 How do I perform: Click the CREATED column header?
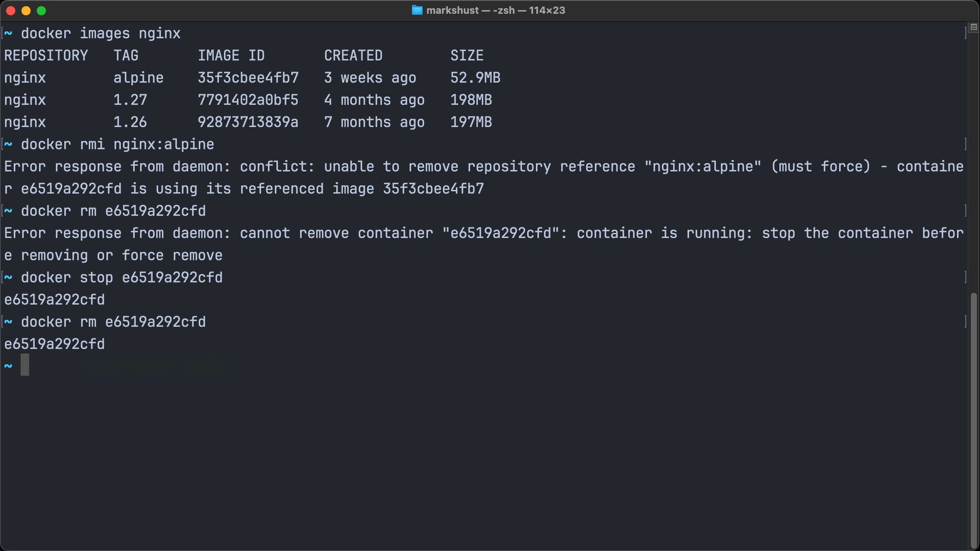[353, 56]
